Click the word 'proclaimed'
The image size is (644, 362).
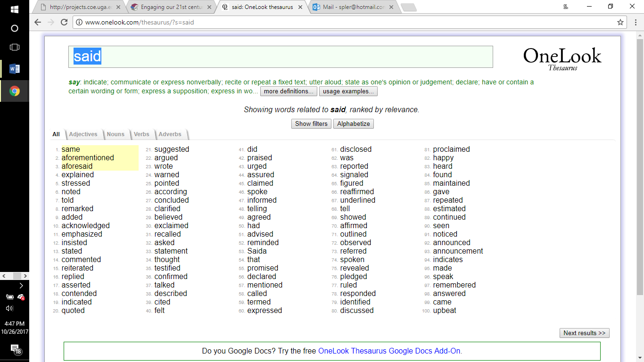tap(452, 149)
